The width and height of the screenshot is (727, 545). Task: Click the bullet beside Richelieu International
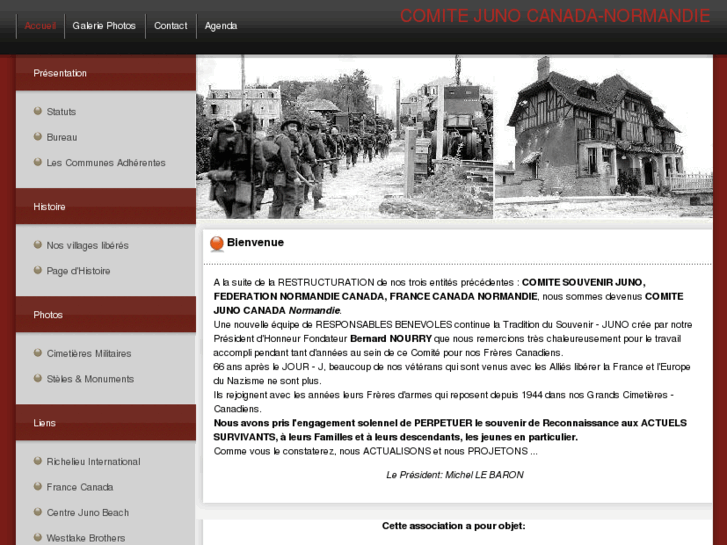(x=38, y=461)
